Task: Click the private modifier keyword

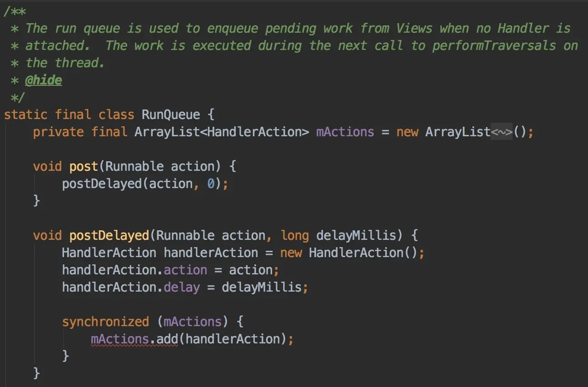Action: click(x=58, y=132)
